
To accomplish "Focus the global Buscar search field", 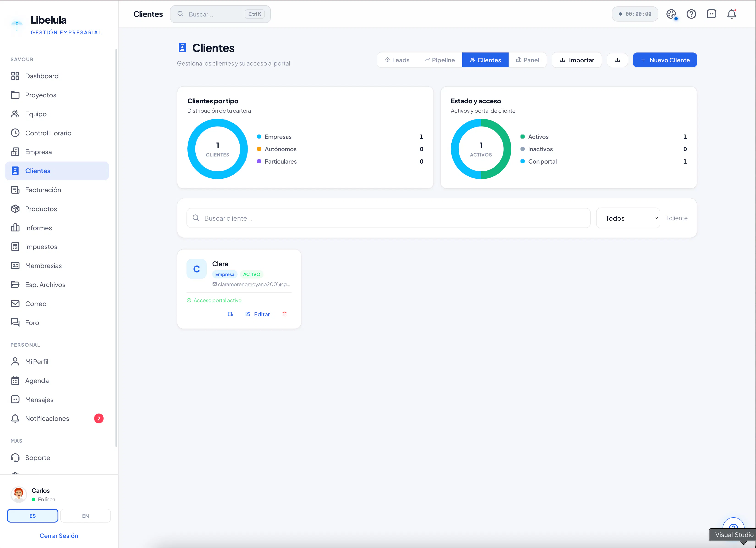I will (220, 14).
